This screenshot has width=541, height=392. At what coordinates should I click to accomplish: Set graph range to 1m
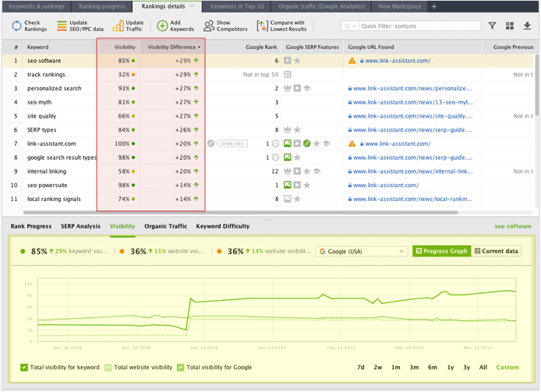(396, 368)
